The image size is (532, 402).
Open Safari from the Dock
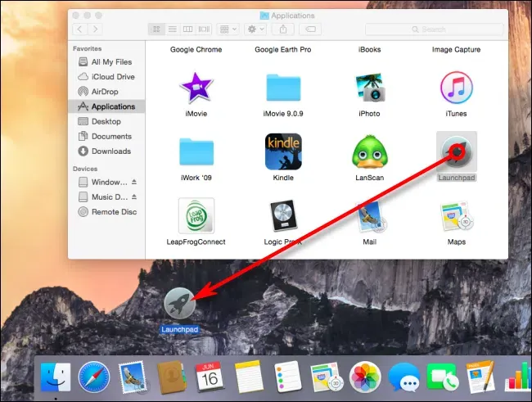(94, 379)
